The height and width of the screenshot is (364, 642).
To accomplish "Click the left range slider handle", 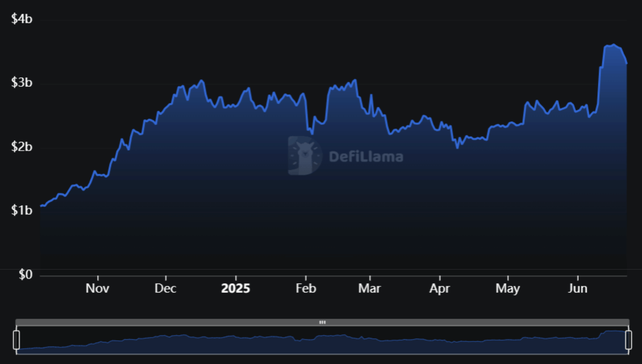I will pos(16,340).
